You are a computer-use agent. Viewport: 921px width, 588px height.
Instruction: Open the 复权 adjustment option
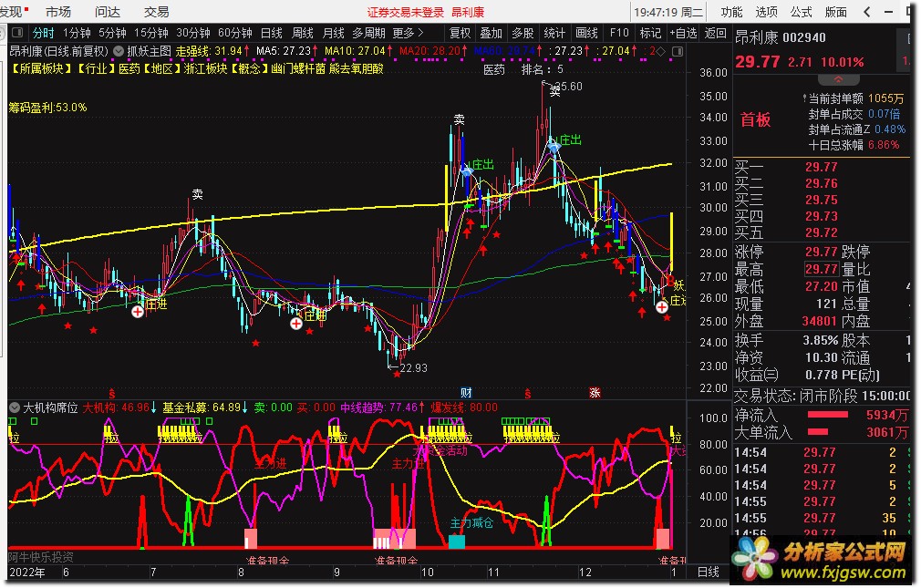point(460,33)
